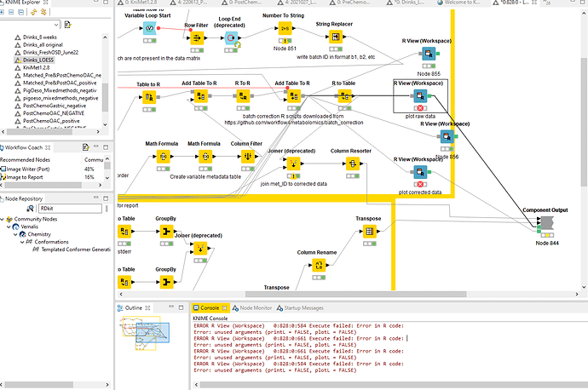This screenshot has height=390, width=588.
Task: Select the lower GroupBy node
Action: 166,282
